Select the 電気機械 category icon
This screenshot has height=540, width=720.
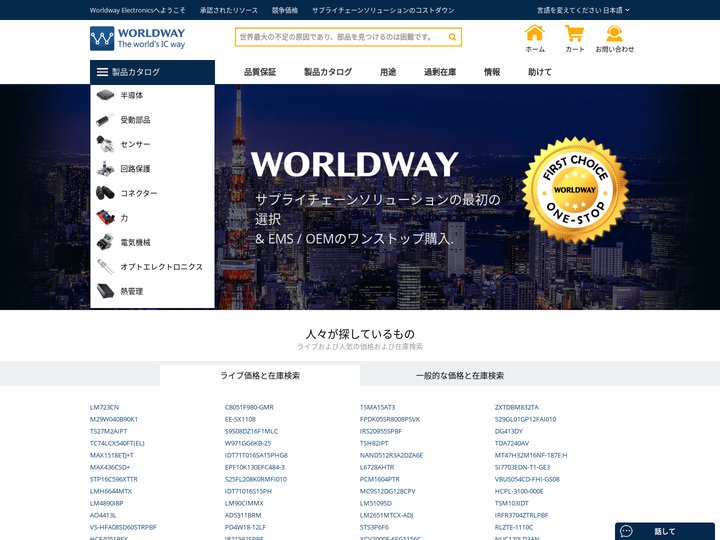tap(105, 242)
